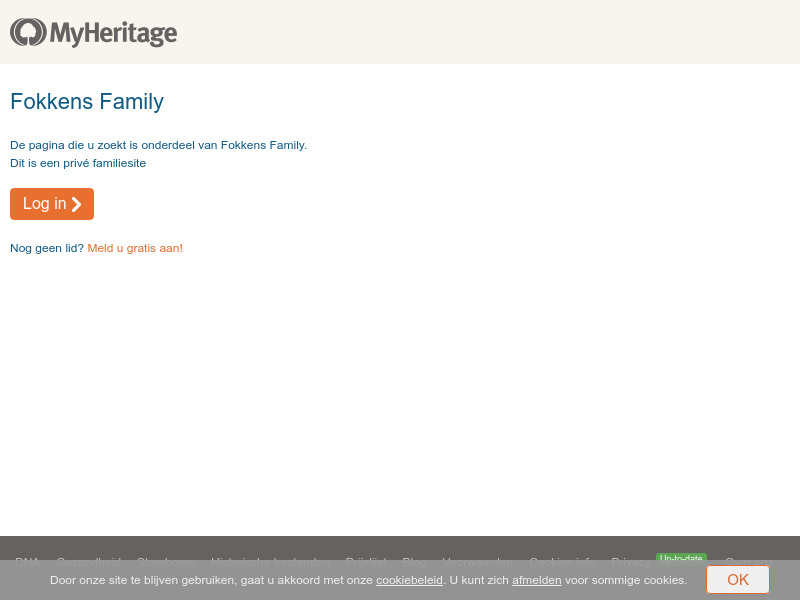Open the Meld u gratis aan registration link
The image size is (800, 600).
tap(134, 248)
